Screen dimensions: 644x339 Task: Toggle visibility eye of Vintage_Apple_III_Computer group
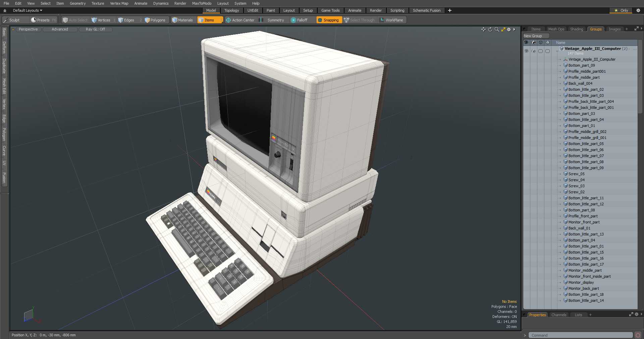point(526,51)
